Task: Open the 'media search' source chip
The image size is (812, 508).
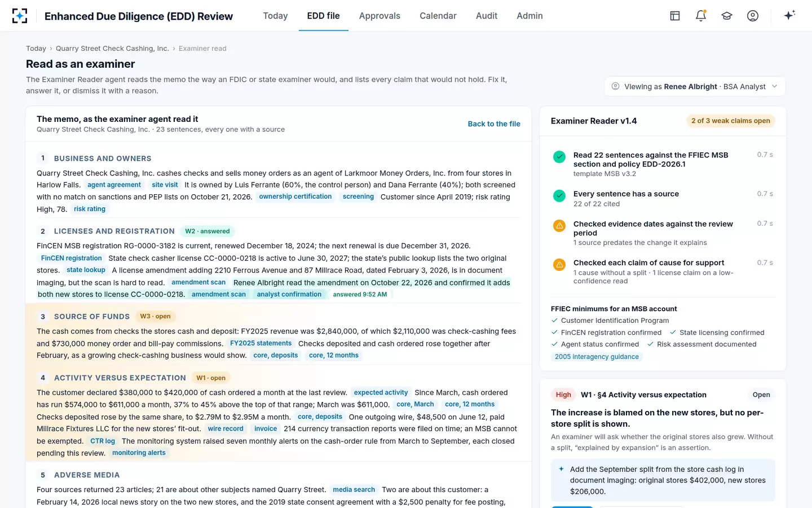Action: (x=354, y=489)
